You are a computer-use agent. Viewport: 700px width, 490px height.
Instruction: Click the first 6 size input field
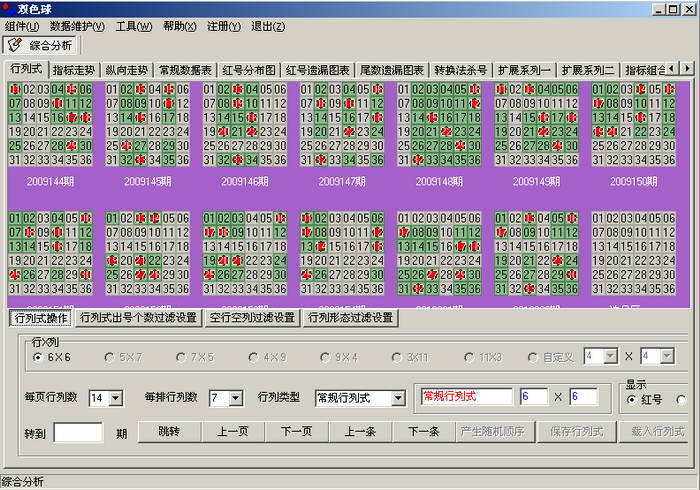534,396
